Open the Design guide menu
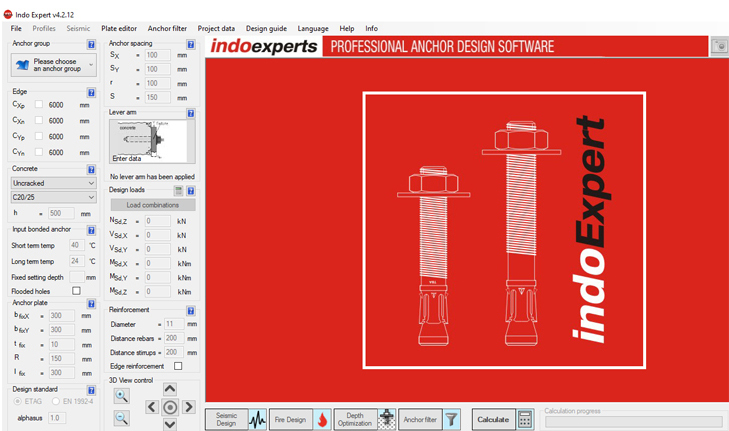 pos(266,28)
